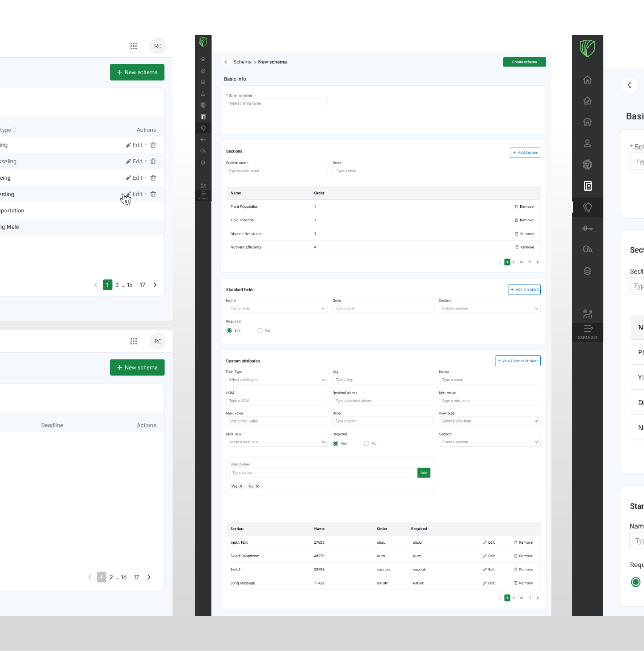Expand the 'Select a view type' dropdown
The image size is (644, 651).
[489, 421]
